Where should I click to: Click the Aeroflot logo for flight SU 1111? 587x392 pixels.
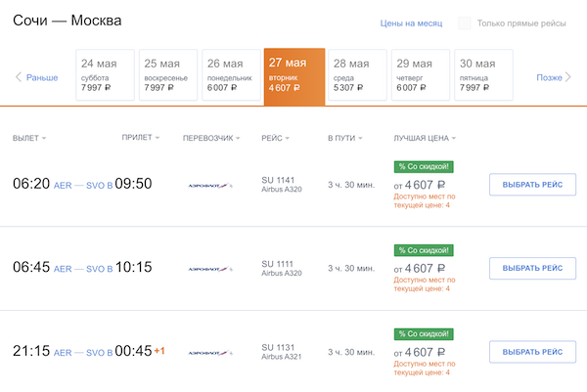tap(208, 267)
